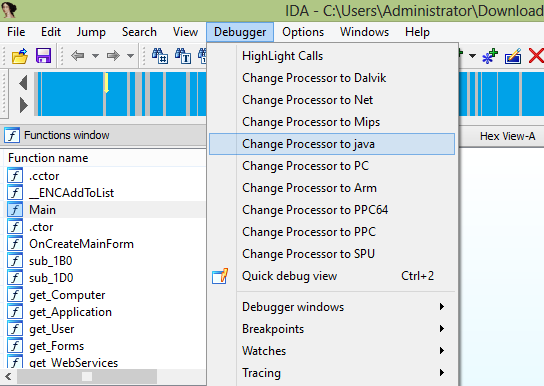Click the open file folder icon
Image resolution: width=544 pixels, height=386 pixels.
click(x=19, y=55)
